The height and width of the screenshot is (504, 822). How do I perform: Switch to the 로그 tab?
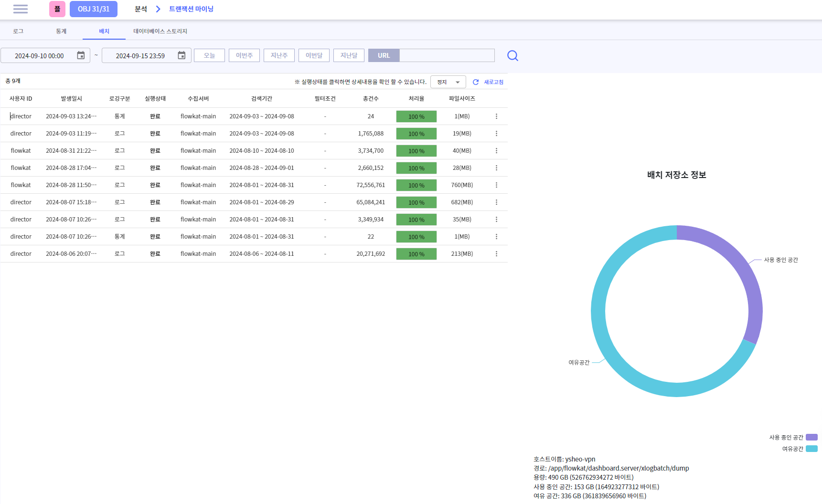[x=18, y=31]
